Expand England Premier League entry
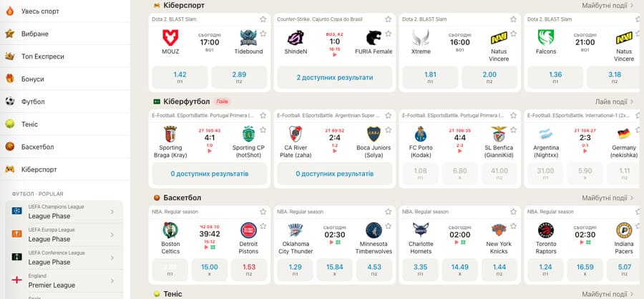 [x=113, y=280]
